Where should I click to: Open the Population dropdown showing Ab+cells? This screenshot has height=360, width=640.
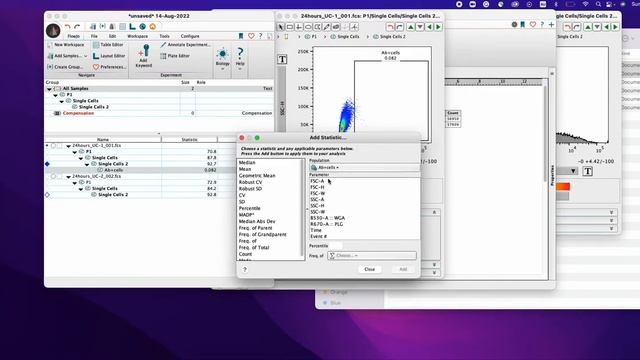click(x=364, y=167)
